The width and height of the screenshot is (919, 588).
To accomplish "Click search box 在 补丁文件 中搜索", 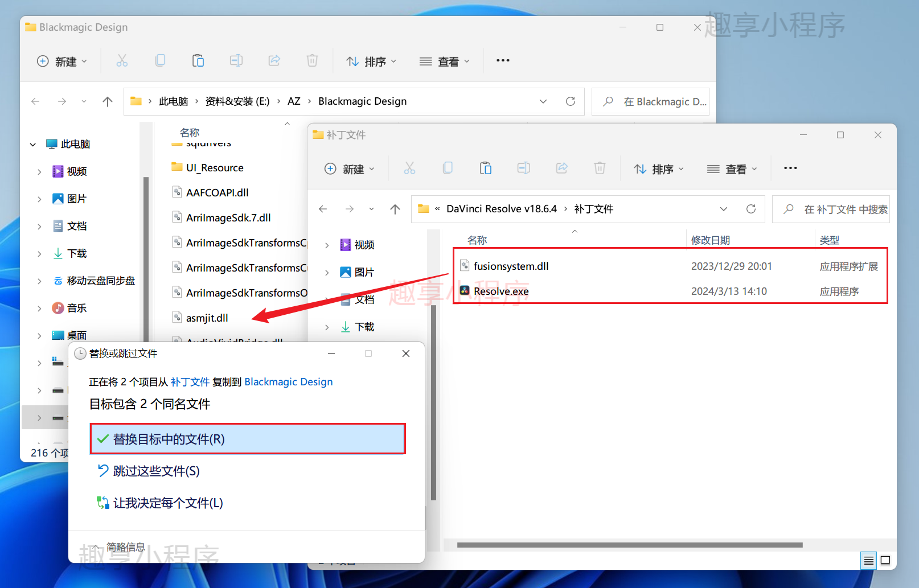I will pyautogui.click(x=831, y=209).
